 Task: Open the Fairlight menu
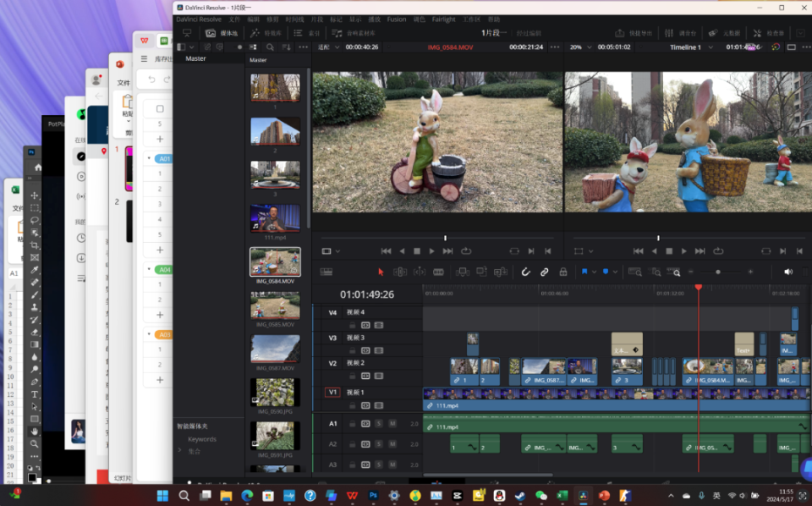pos(443,19)
